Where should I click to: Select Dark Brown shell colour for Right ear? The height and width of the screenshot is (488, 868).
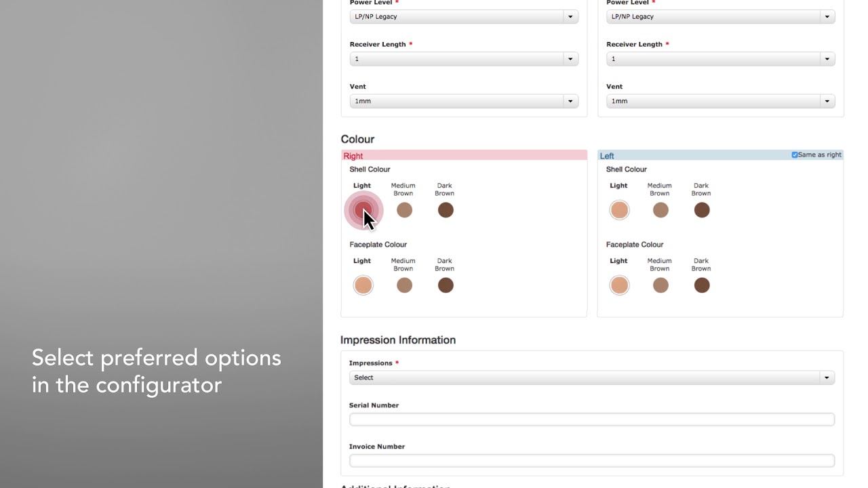446,210
